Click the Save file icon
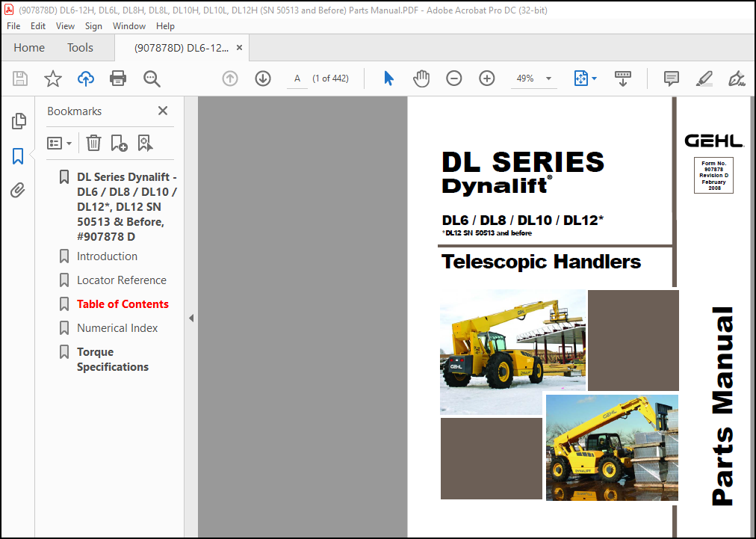The image size is (756, 539). coord(19,78)
